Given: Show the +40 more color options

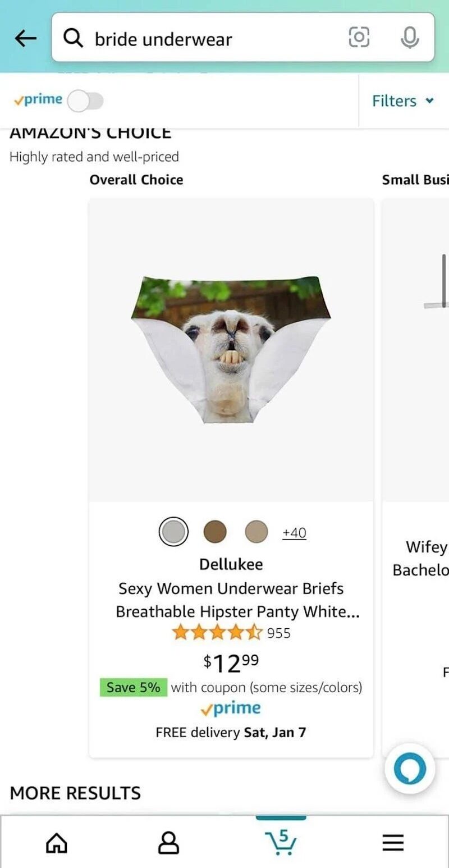Looking at the screenshot, I should pyautogui.click(x=294, y=532).
